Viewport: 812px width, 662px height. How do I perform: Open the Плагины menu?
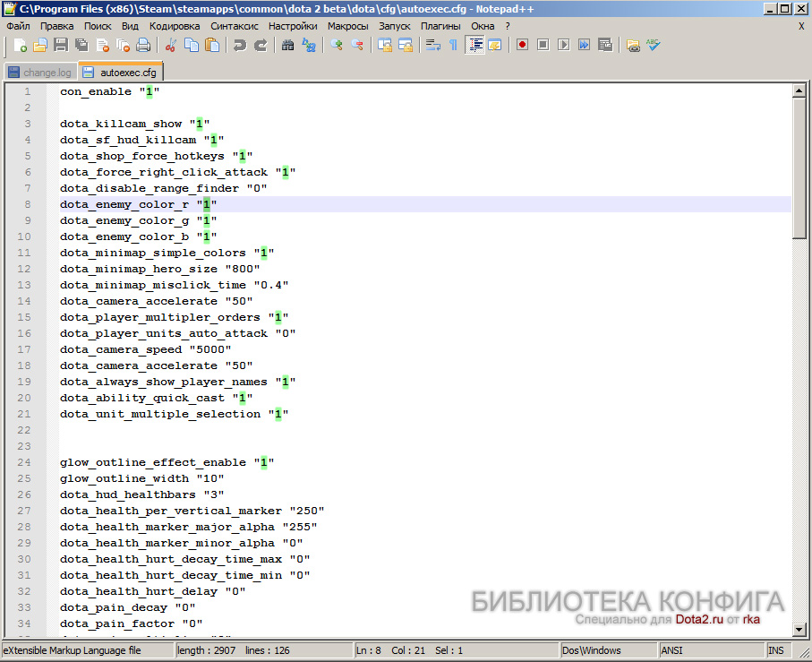(440, 26)
